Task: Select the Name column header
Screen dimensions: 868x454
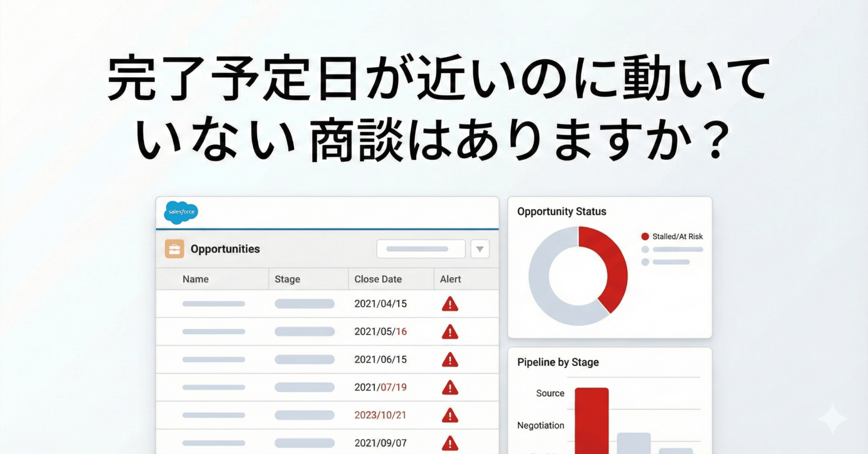Action: click(196, 279)
